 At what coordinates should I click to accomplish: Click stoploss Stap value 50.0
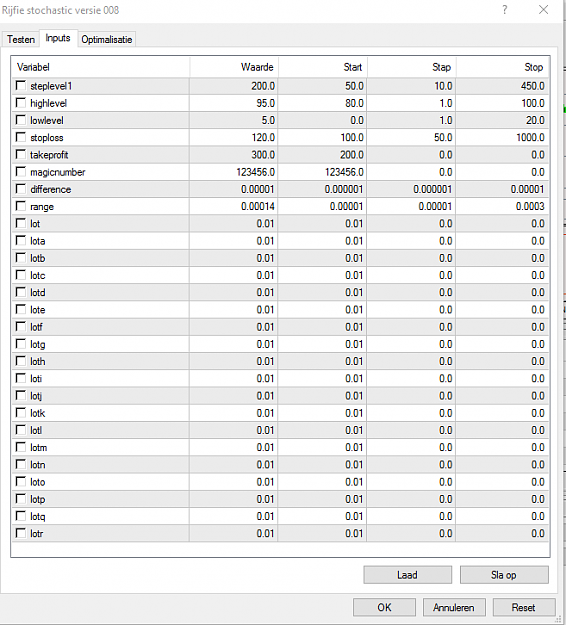[443, 138]
